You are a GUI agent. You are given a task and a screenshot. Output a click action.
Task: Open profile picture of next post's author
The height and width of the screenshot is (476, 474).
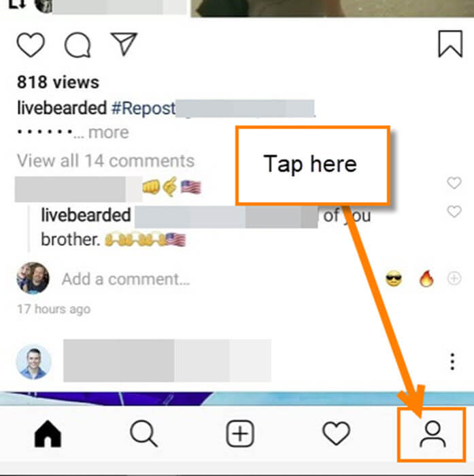(33, 362)
